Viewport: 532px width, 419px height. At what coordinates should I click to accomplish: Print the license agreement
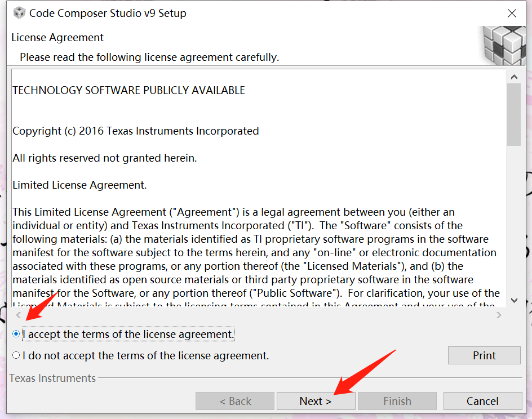pos(484,355)
